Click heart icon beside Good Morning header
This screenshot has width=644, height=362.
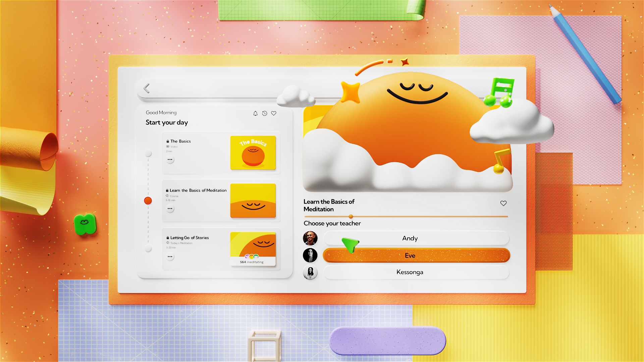274,114
